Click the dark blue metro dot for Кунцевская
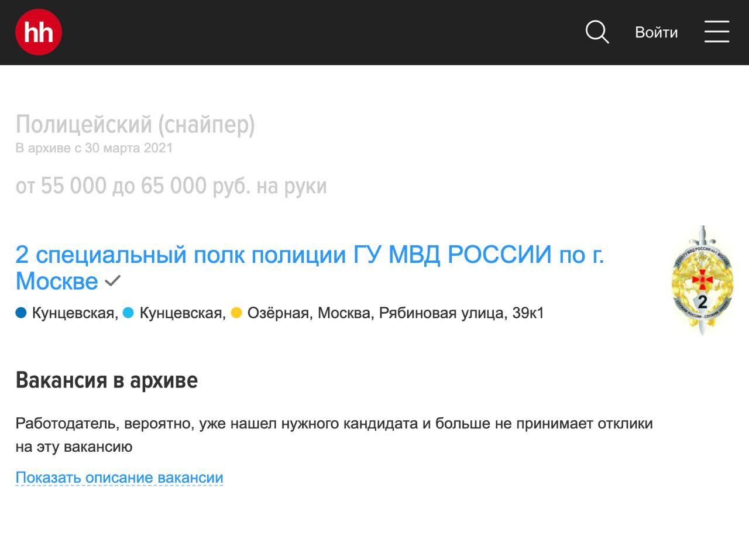 pyautogui.click(x=21, y=313)
